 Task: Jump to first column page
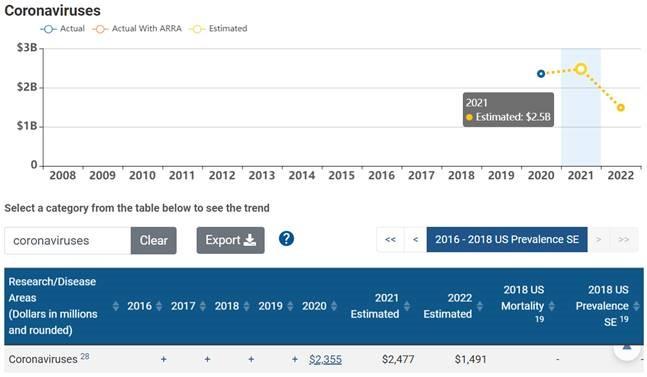click(x=390, y=239)
